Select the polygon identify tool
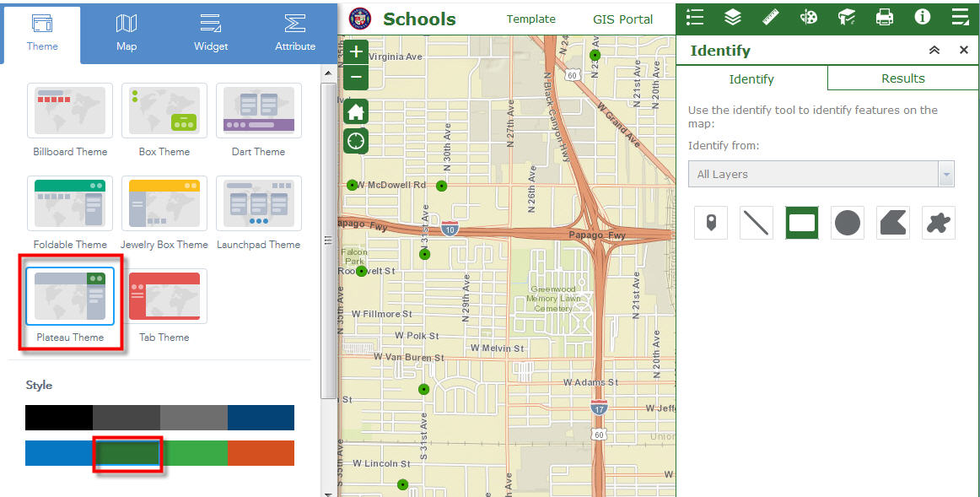 [x=893, y=223]
